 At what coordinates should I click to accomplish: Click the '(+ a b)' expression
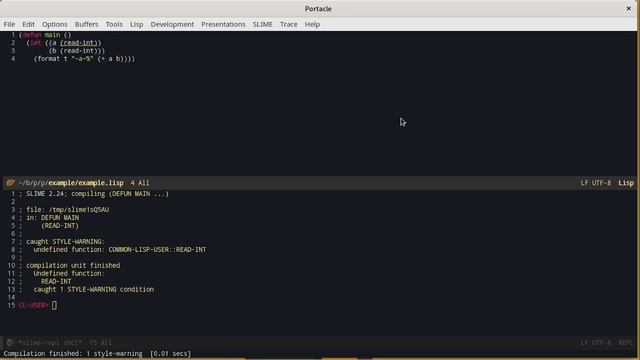click(x=110, y=59)
